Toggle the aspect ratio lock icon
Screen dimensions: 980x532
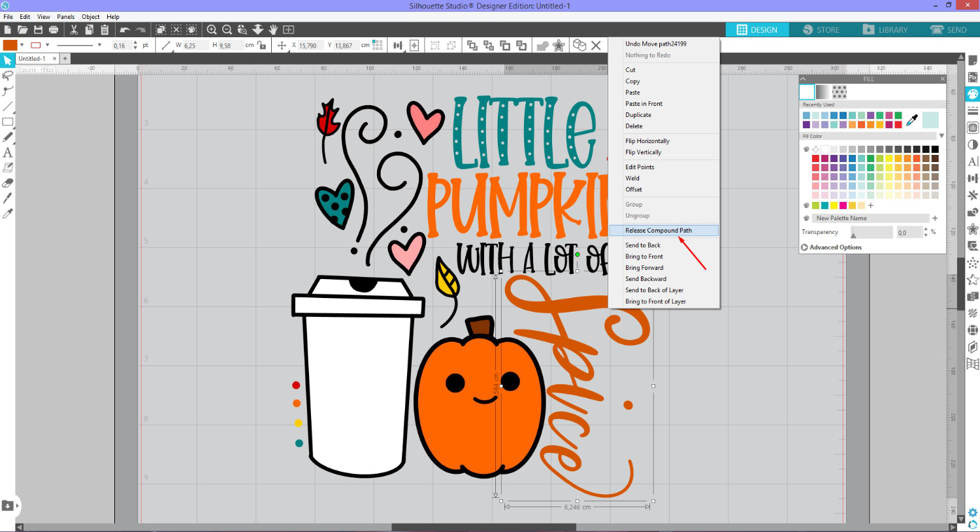[261, 45]
